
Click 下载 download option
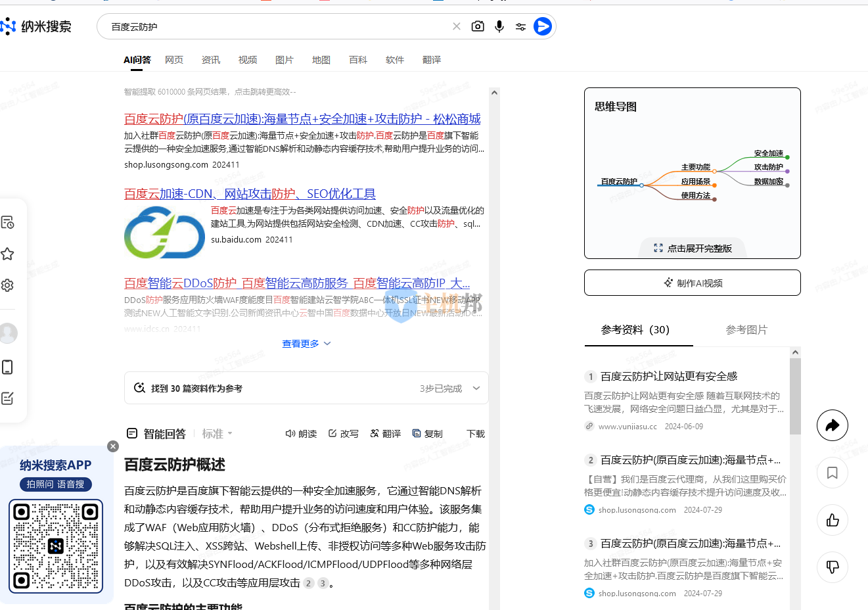pyautogui.click(x=476, y=434)
